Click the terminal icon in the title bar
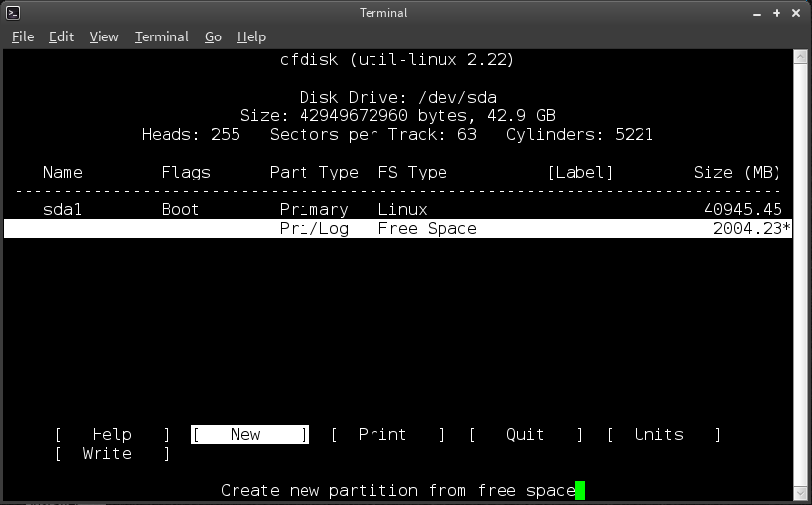The height and width of the screenshot is (505, 812). [13, 13]
